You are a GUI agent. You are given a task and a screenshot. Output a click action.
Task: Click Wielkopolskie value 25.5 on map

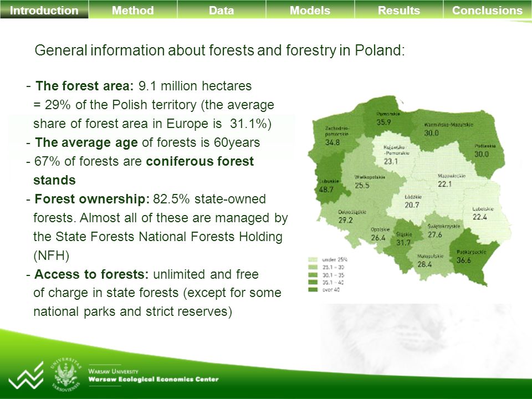click(x=362, y=185)
